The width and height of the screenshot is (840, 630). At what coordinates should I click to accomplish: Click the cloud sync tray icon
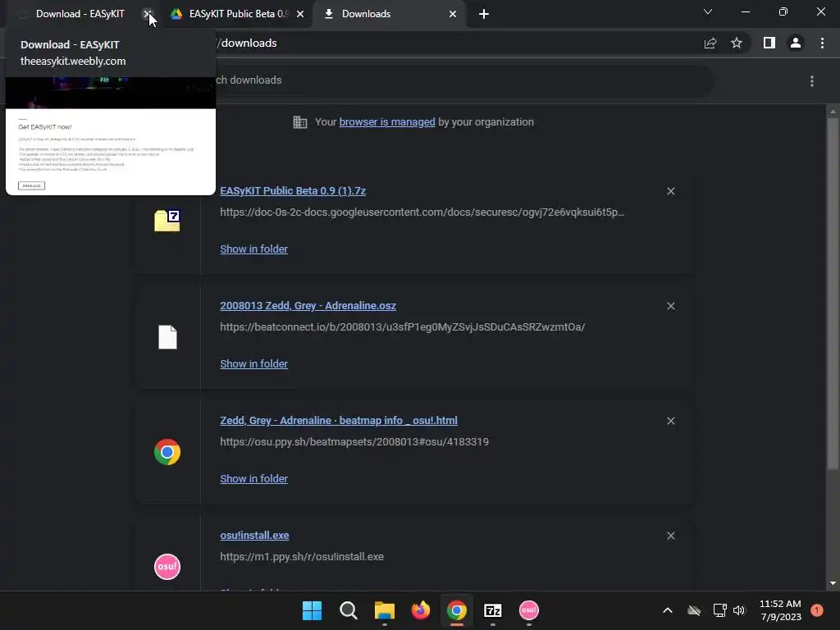click(x=694, y=610)
